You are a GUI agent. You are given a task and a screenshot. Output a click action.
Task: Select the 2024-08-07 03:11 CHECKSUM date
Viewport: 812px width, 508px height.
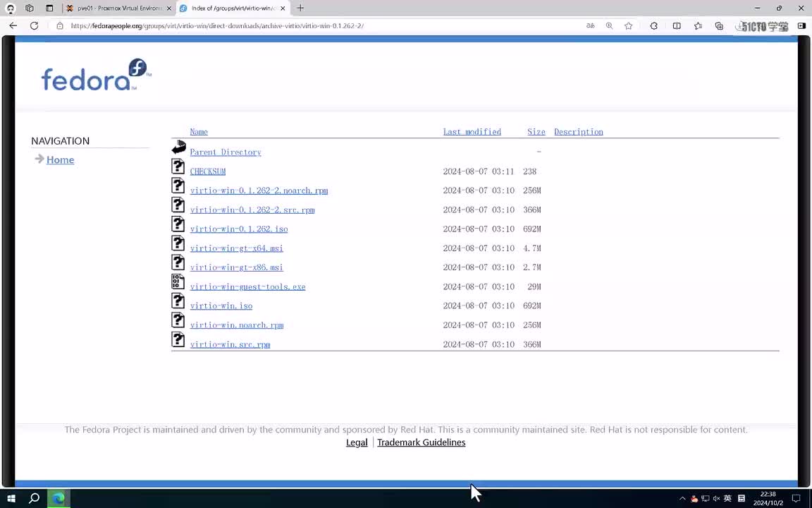click(x=479, y=171)
